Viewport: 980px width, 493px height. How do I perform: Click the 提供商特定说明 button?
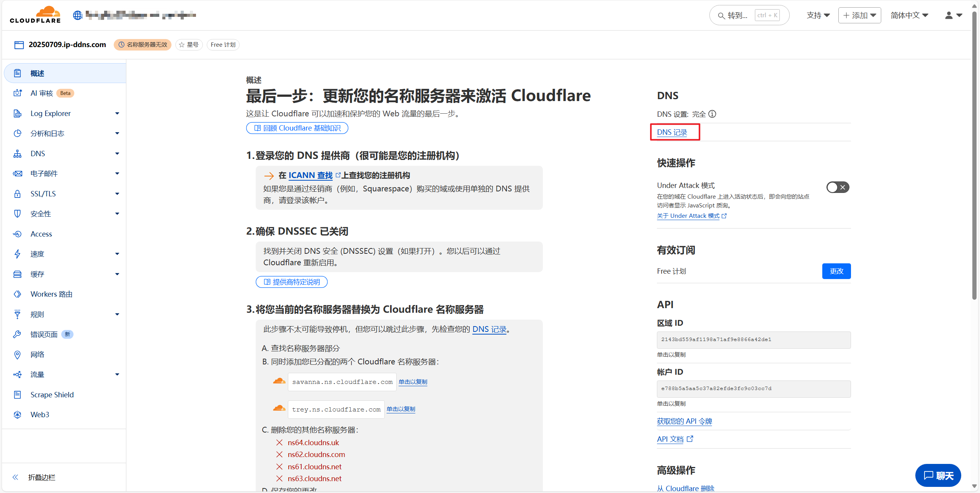pyautogui.click(x=292, y=282)
